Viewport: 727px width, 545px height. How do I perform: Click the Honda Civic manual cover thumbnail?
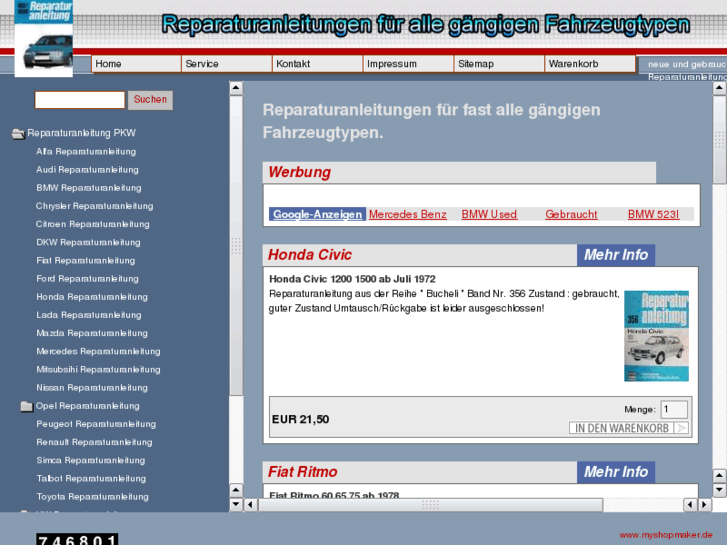pyautogui.click(x=656, y=336)
